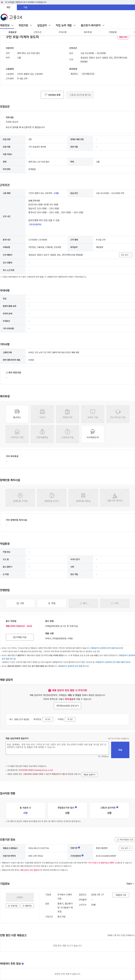Click the blue 전송 send button
The height and width of the screenshot is (980, 135).
120,750
